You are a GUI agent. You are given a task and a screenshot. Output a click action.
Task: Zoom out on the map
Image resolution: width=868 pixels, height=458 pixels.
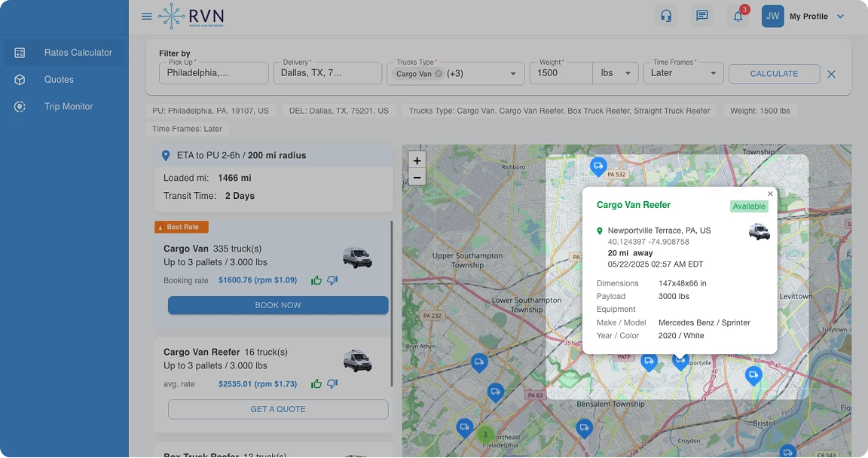tap(417, 178)
